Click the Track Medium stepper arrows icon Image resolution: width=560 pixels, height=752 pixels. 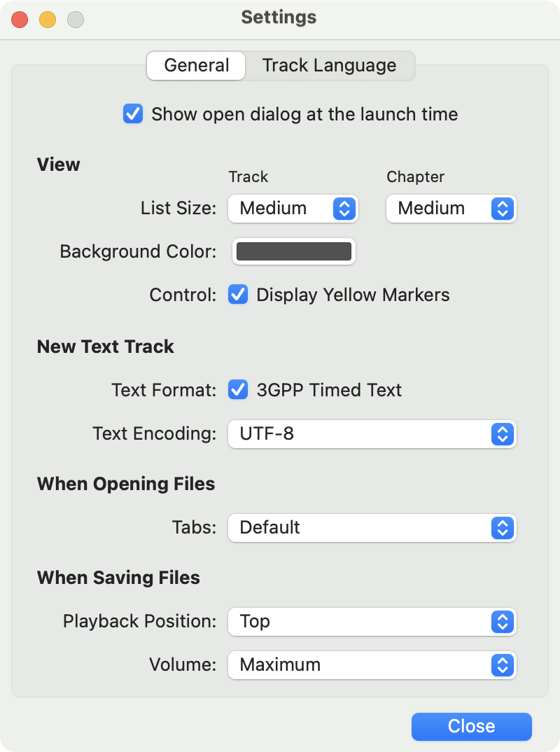point(344,209)
